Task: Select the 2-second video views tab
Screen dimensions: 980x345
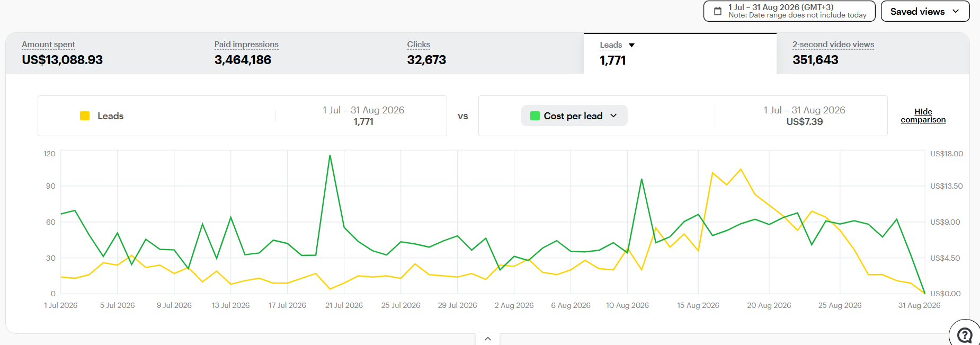Action: [873, 54]
